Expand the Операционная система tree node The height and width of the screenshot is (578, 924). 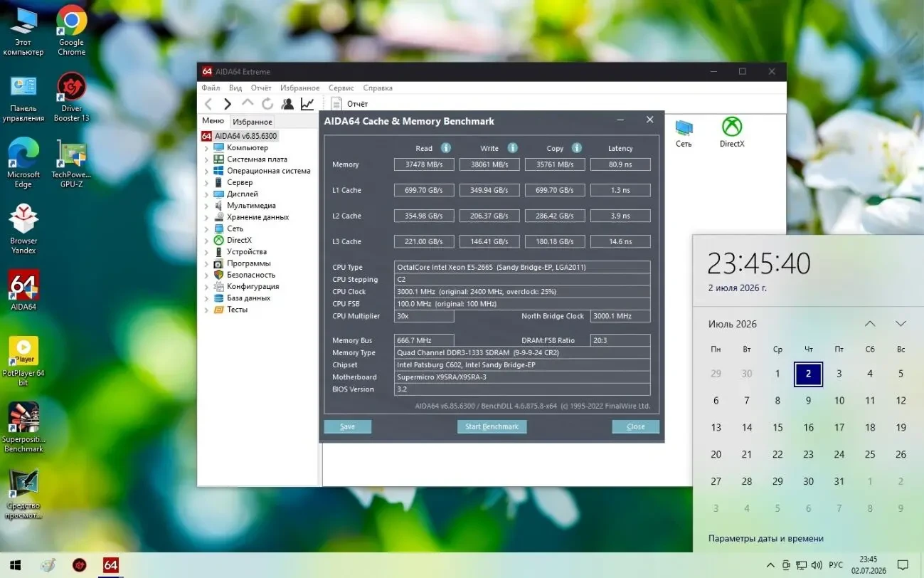[206, 171]
